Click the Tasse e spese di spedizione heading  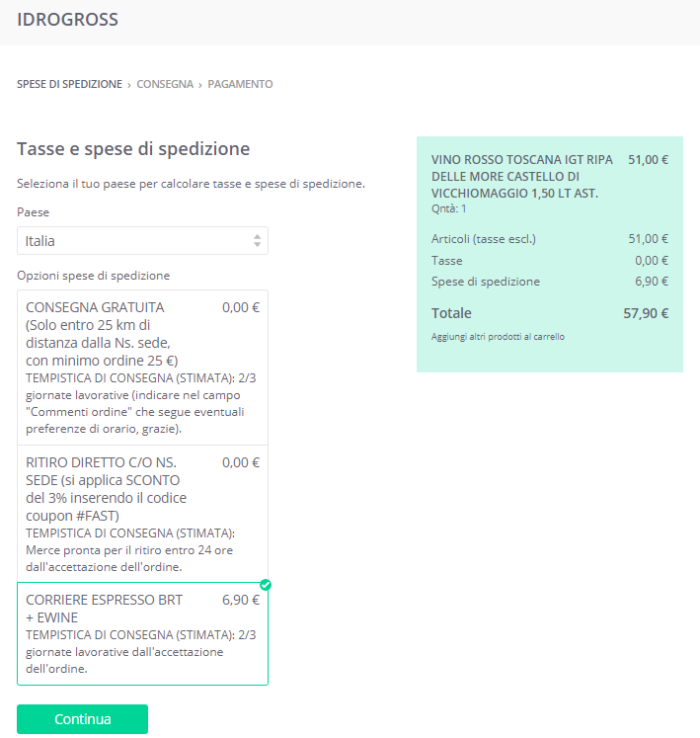[133, 149]
